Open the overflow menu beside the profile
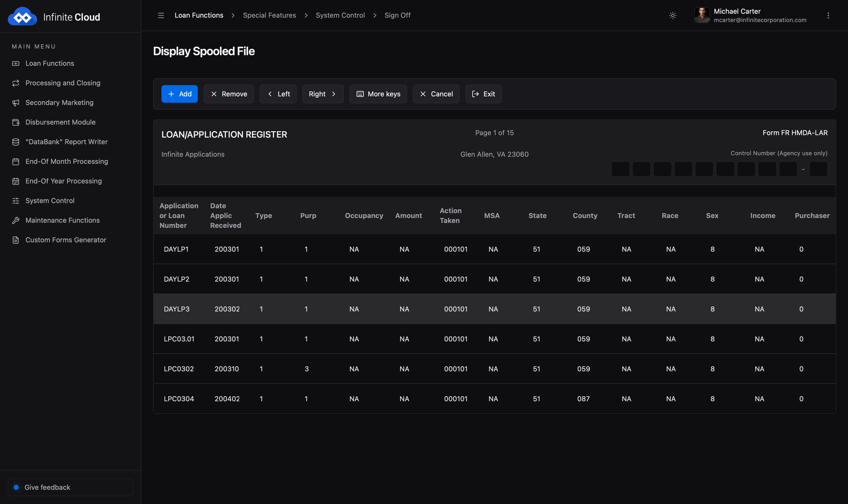 click(829, 16)
